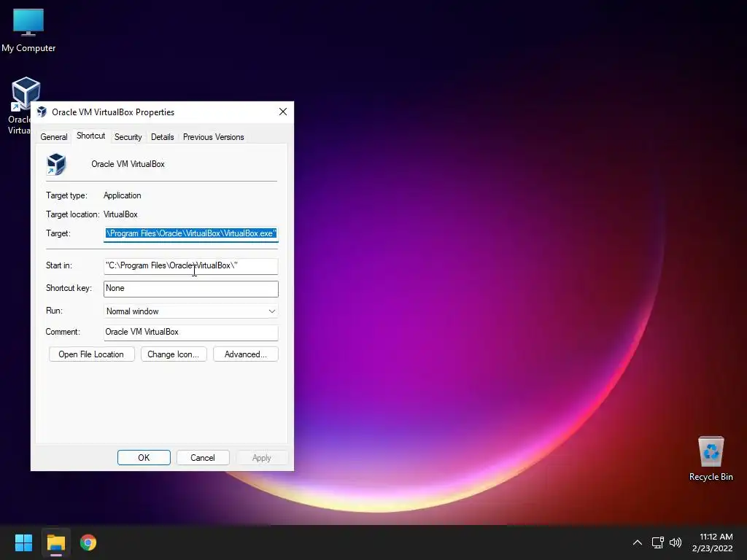Open the Advanced shortcut settings
This screenshot has height=560, width=747.
(x=245, y=354)
